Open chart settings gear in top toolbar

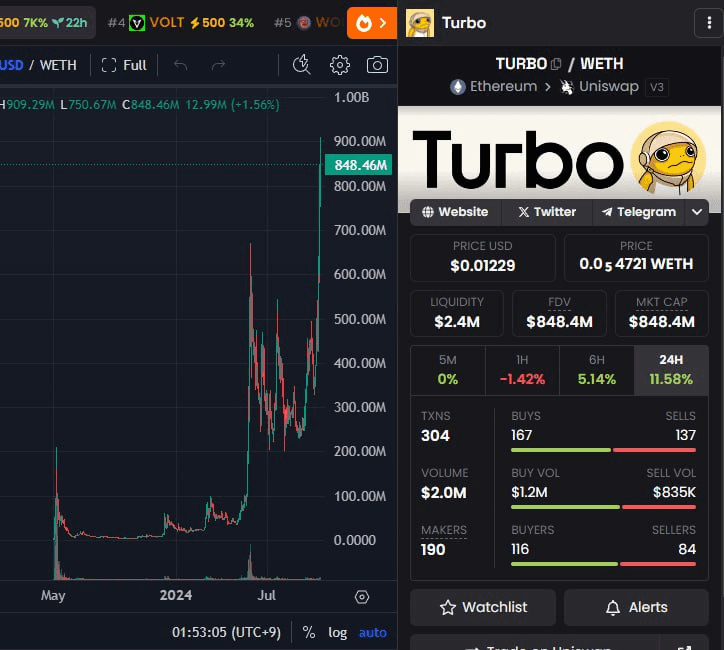pos(340,65)
